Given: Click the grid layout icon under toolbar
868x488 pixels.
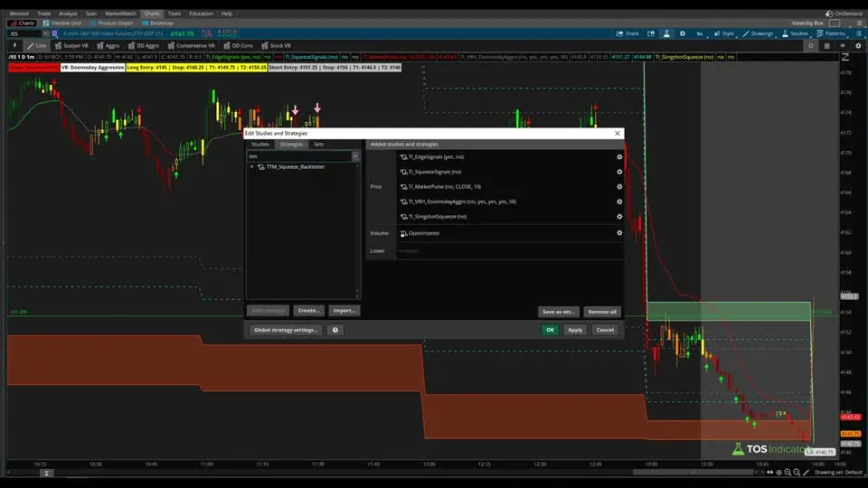Looking at the screenshot, I should [x=827, y=46].
